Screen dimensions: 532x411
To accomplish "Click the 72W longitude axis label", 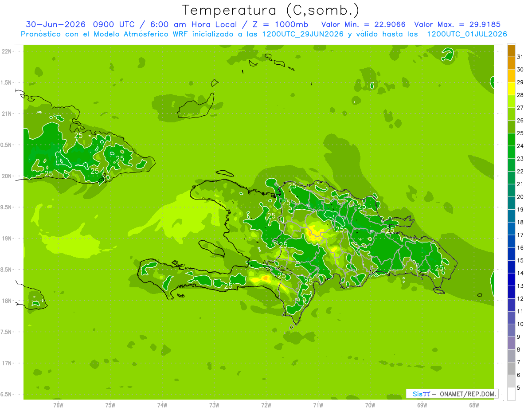I will 266,405.
